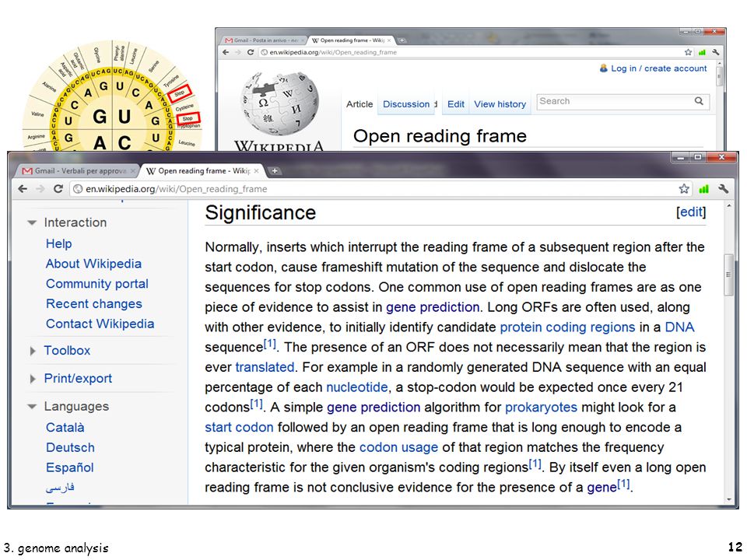Screen dimensions: 747x560
Task: Click the star bookmark icon in rear window
Action: tap(688, 52)
